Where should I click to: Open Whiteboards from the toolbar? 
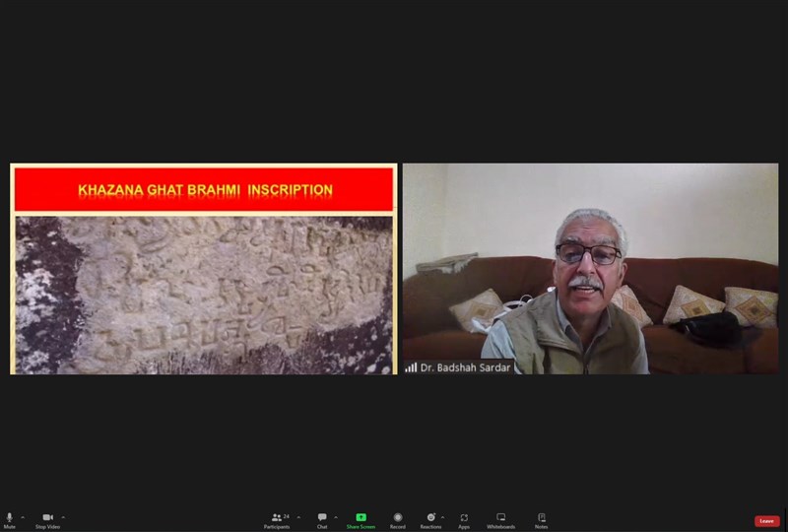coord(501,520)
